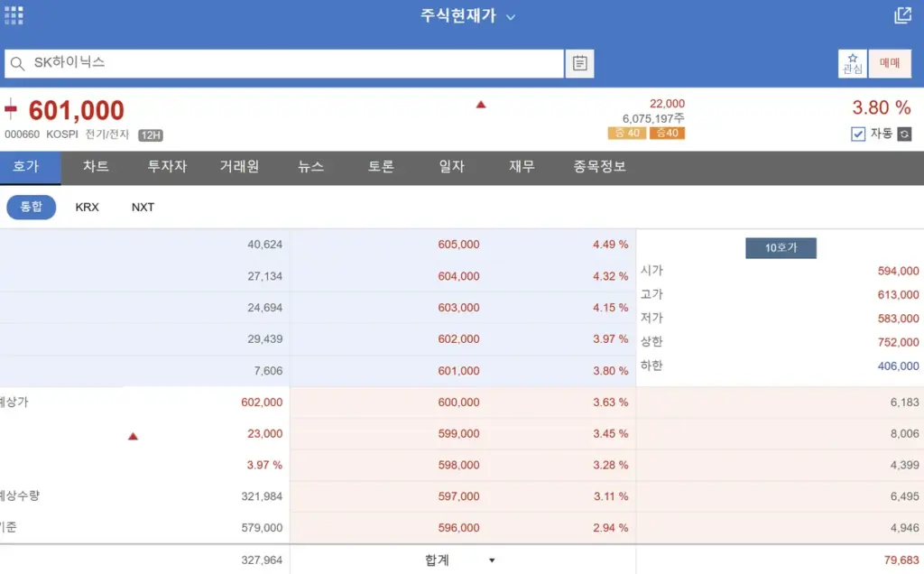
Task: Click the 3.80 % change headline
Action: coord(881,107)
